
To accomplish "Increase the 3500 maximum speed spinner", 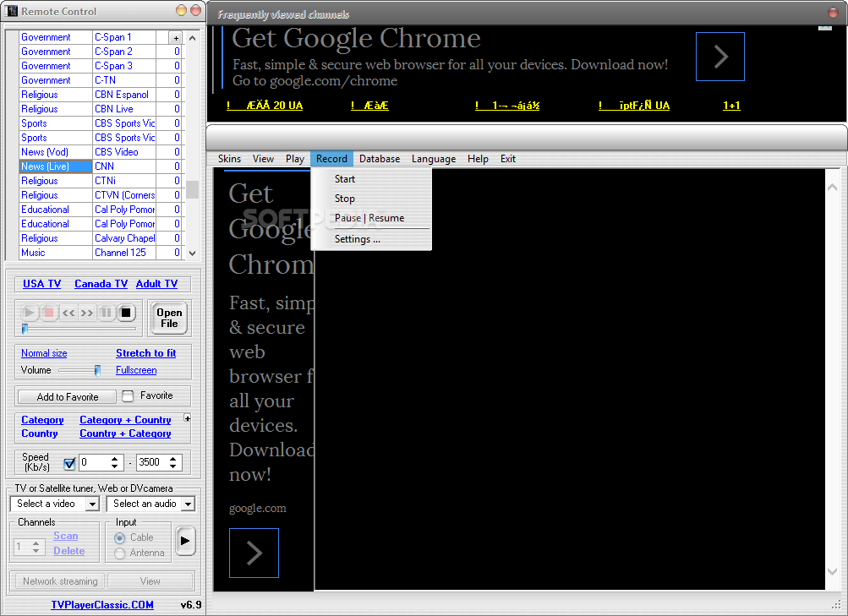I will tap(172, 459).
